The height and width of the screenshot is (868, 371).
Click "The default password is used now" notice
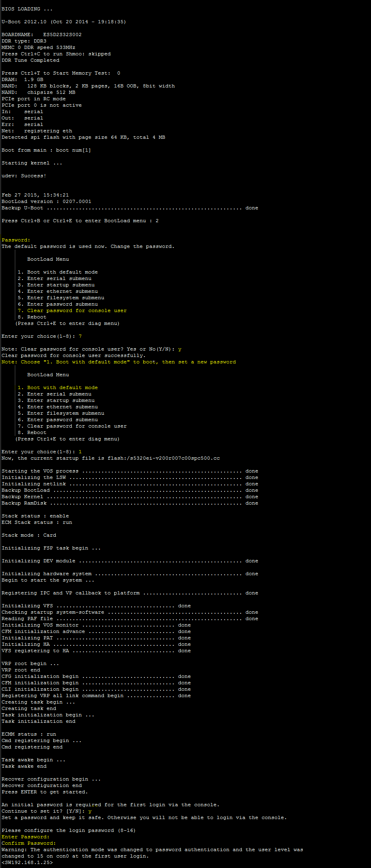click(x=88, y=246)
